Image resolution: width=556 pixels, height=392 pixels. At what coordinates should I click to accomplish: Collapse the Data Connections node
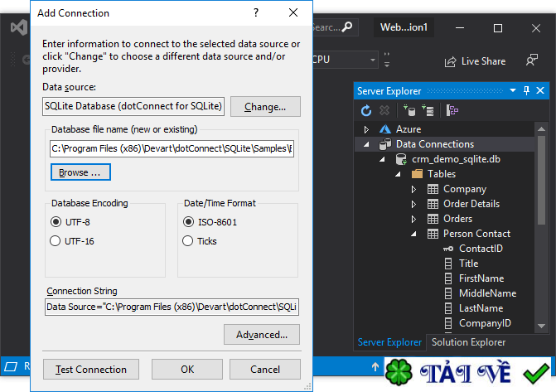click(366, 144)
